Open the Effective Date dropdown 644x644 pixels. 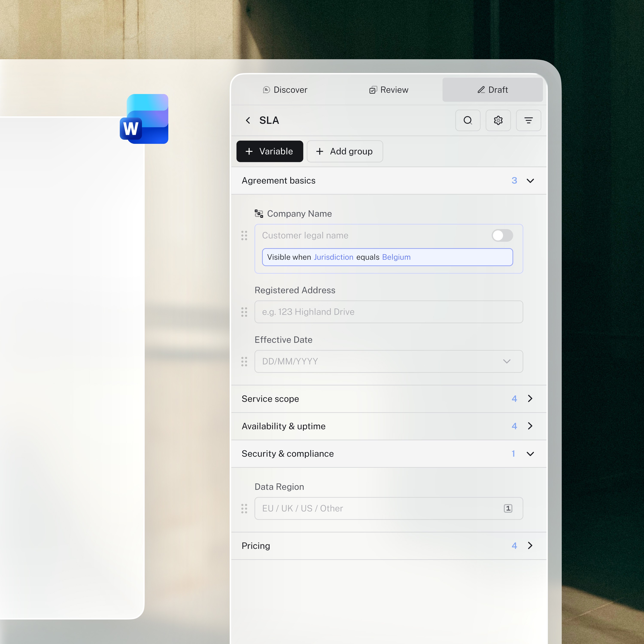point(507,361)
